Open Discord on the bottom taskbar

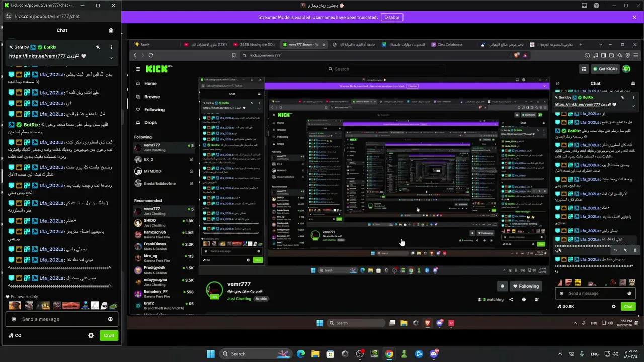(x=434, y=354)
